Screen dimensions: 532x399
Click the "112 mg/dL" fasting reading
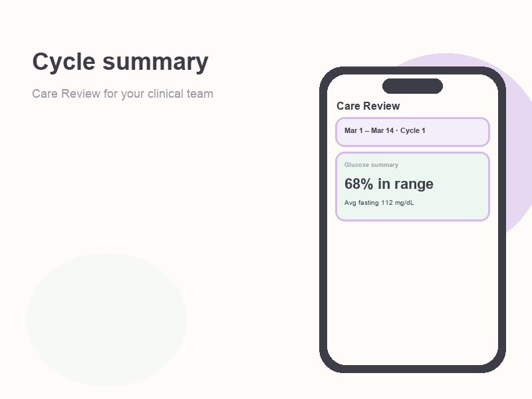tap(397, 203)
